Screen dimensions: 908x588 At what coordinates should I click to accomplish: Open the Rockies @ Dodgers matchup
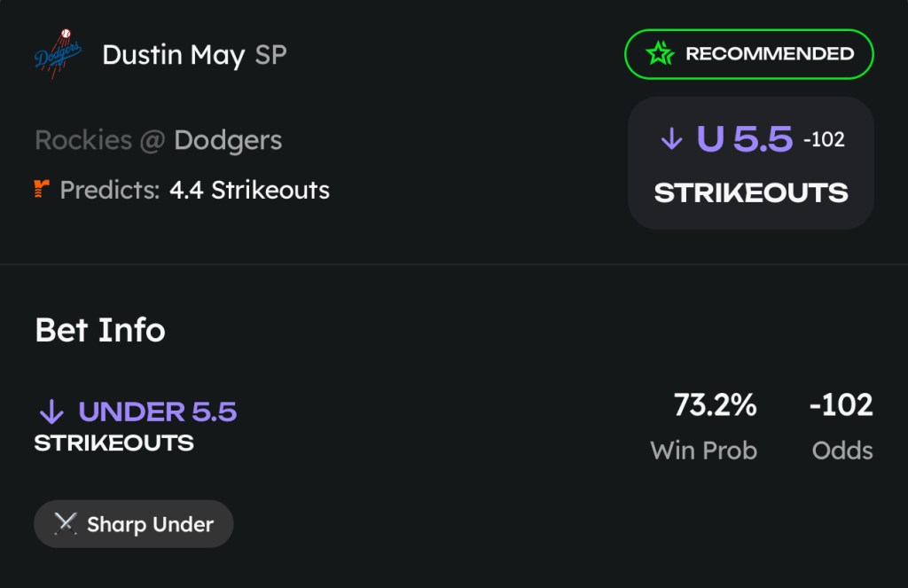point(159,140)
